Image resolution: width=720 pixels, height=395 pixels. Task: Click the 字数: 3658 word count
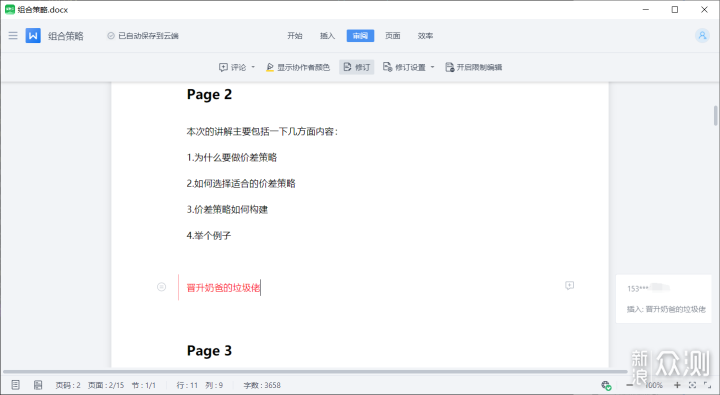coord(262,385)
